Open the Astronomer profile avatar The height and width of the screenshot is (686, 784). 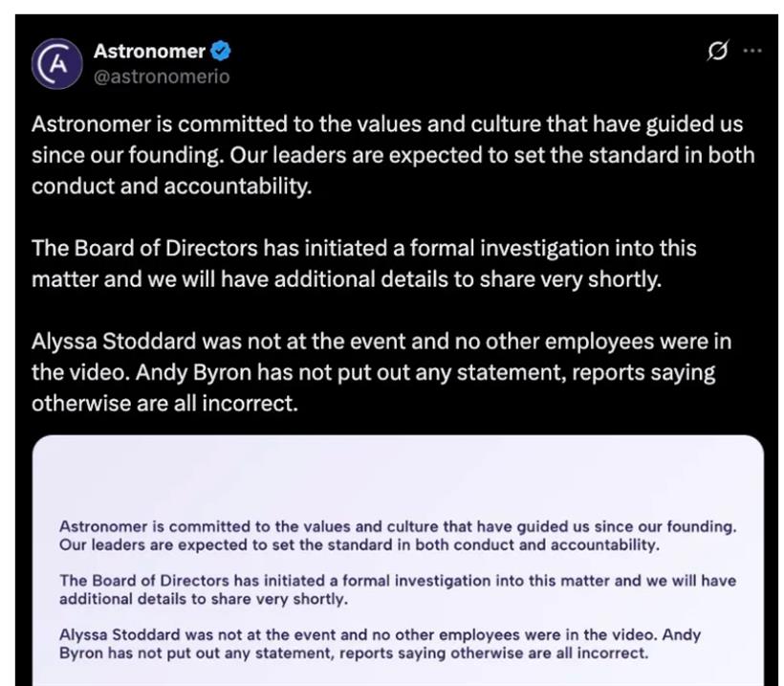57,64
